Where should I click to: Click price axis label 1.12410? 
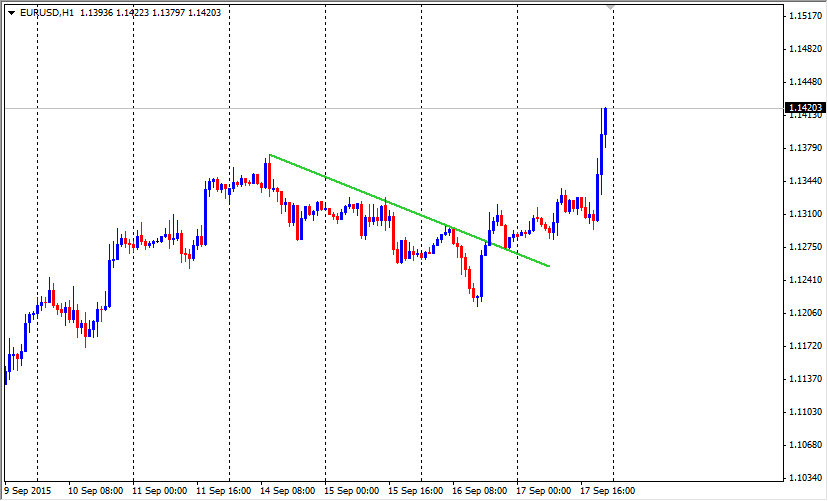pos(805,280)
